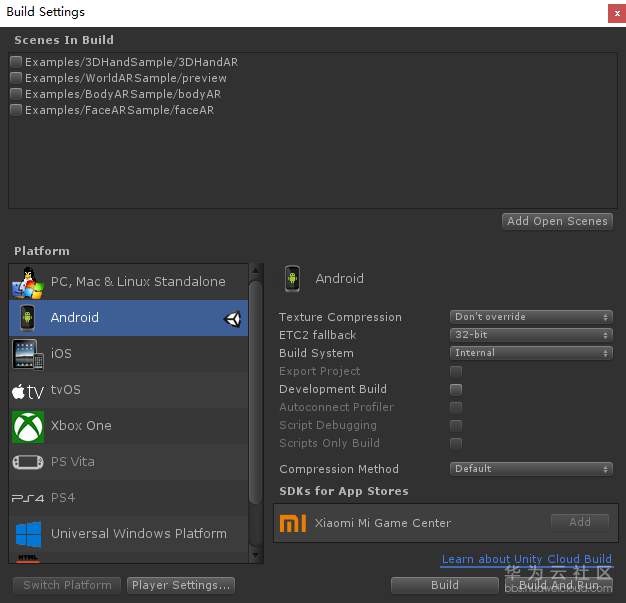Click the Build And Run button
This screenshot has width=626, height=603.
tap(559, 585)
